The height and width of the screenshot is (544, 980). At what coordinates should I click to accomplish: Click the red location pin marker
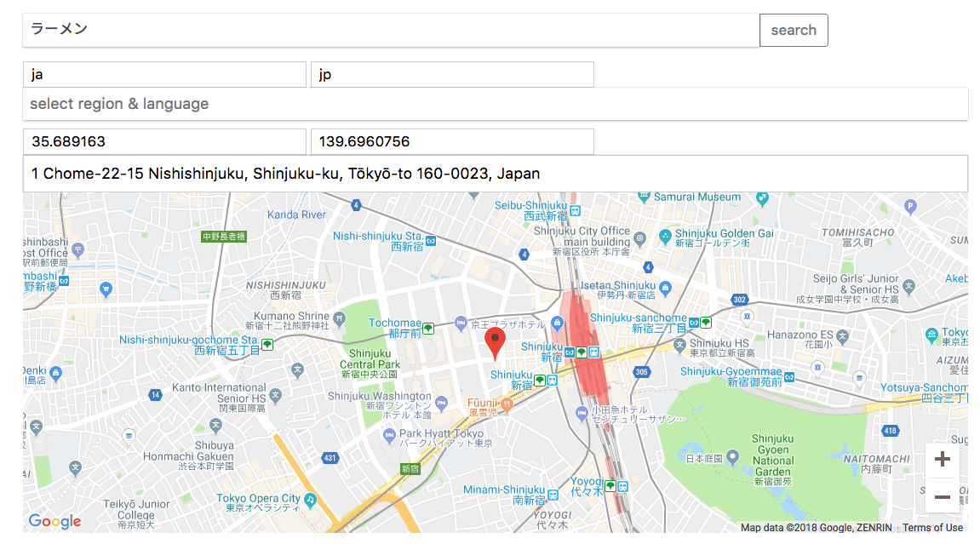(495, 342)
